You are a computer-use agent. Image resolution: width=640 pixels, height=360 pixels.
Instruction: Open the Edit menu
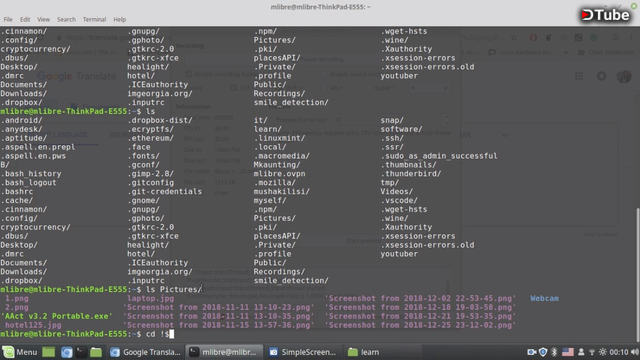click(x=25, y=19)
